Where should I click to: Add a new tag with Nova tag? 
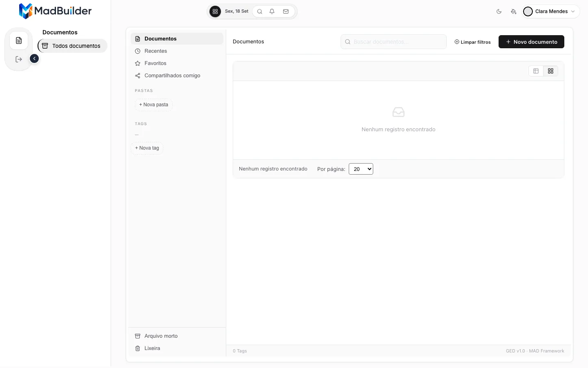point(147,148)
